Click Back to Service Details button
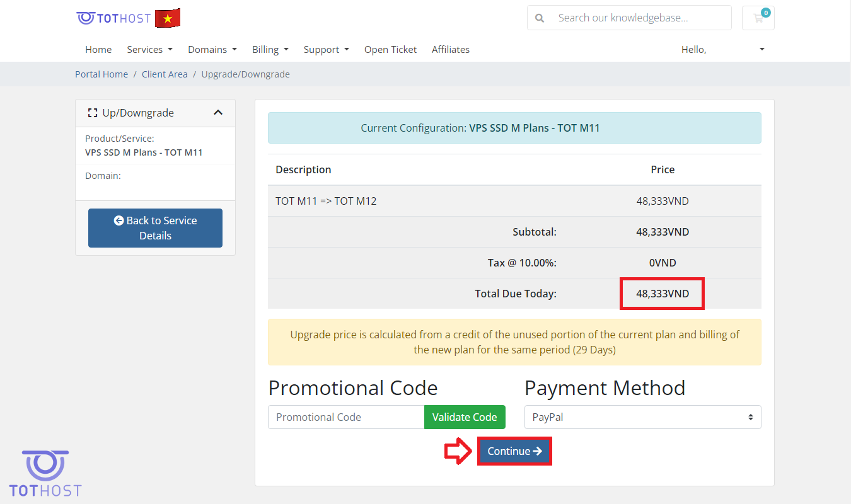The width and height of the screenshot is (851, 504). click(x=155, y=228)
